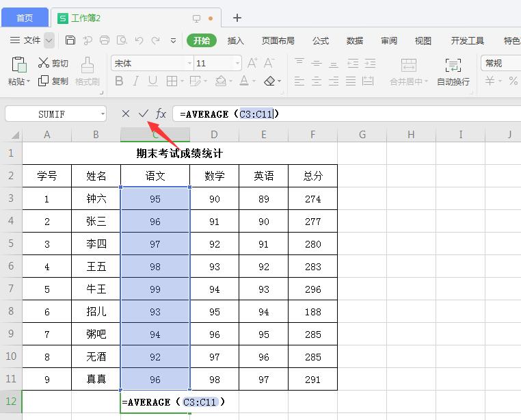Align text to top
This screenshot has width=521, height=420.
[x=299, y=62]
